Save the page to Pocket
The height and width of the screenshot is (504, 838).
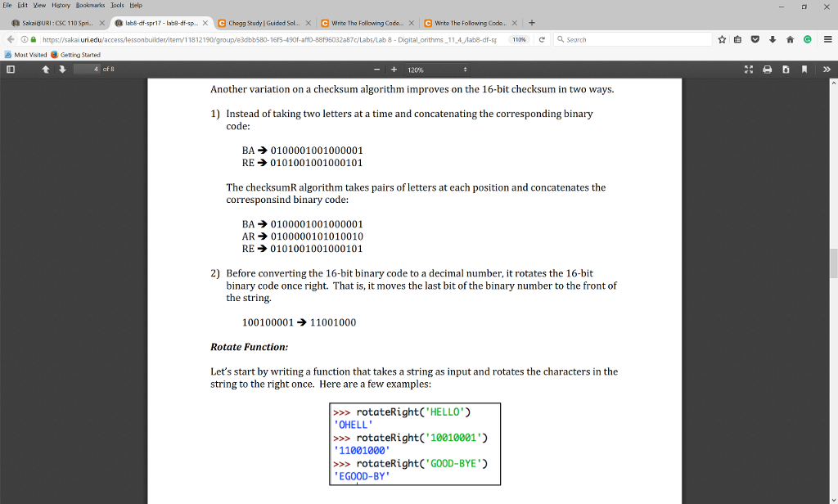755,38
